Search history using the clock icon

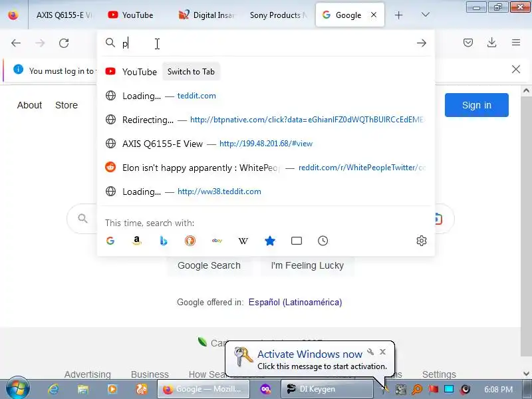(x=323, y=241)
